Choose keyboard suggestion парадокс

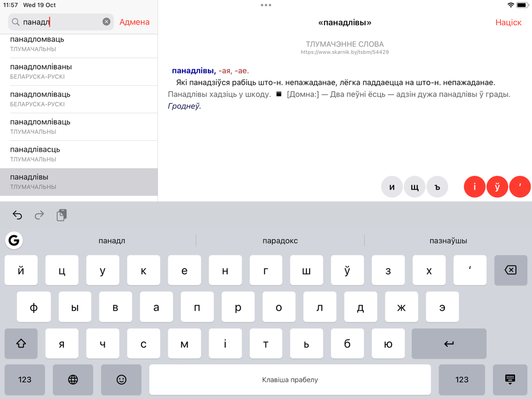280,240
